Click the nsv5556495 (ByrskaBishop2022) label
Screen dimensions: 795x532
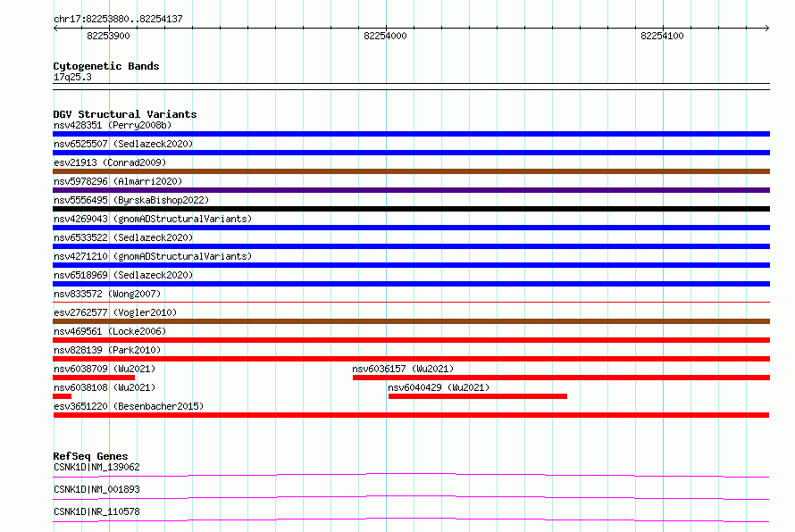[x=131, y=200]
